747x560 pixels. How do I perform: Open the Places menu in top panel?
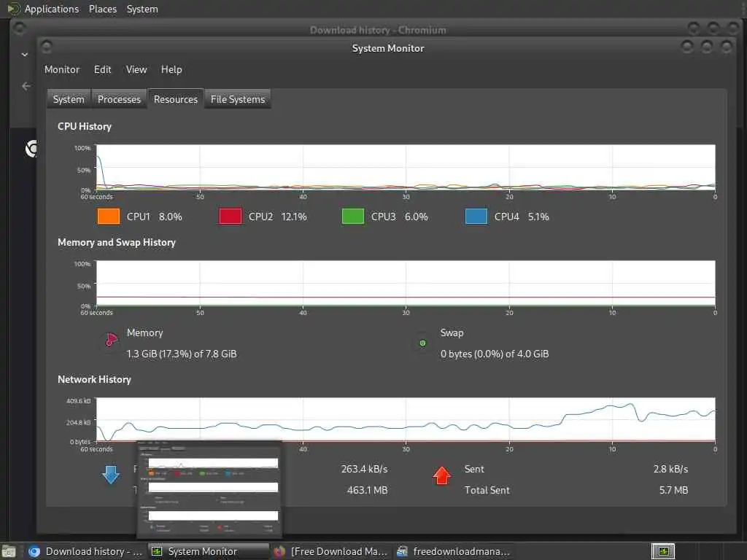tap(103, 9)
